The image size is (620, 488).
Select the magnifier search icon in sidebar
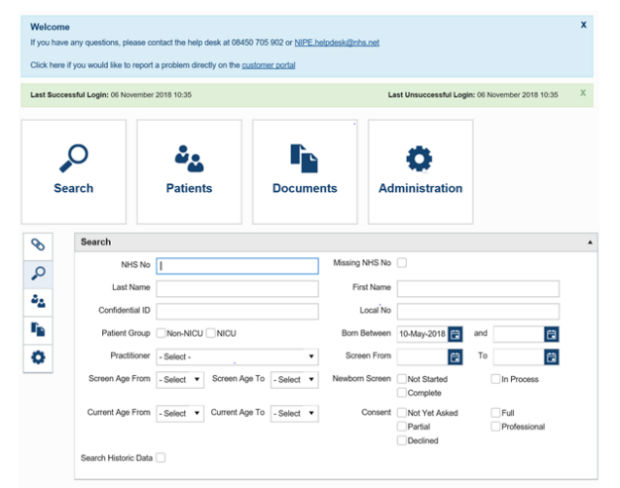[39, 272]
